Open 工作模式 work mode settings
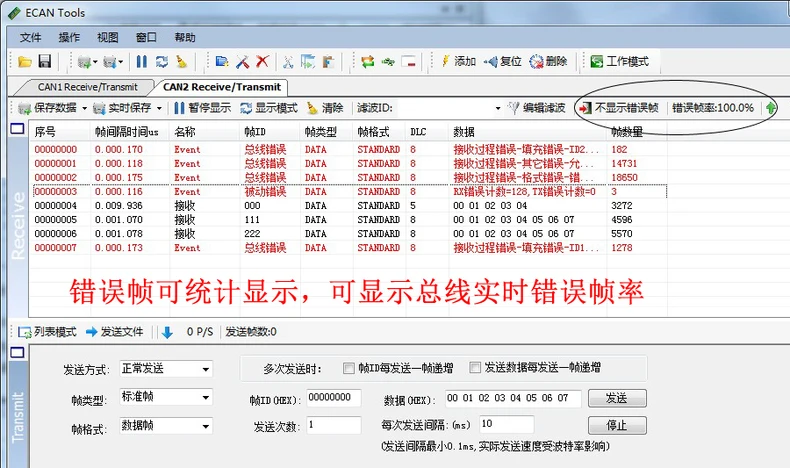Screen dimensions: 790x468 coord(619,61)
